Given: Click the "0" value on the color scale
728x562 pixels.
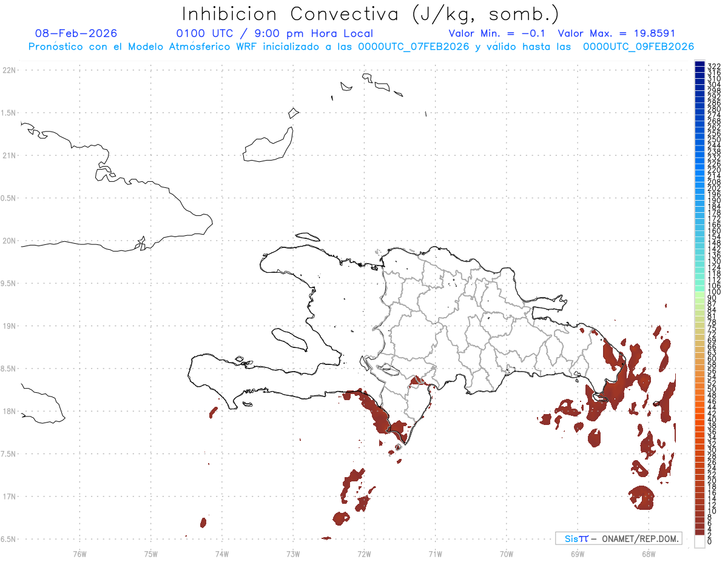Looking at the screenshot, I should click(x=710, y=541).
